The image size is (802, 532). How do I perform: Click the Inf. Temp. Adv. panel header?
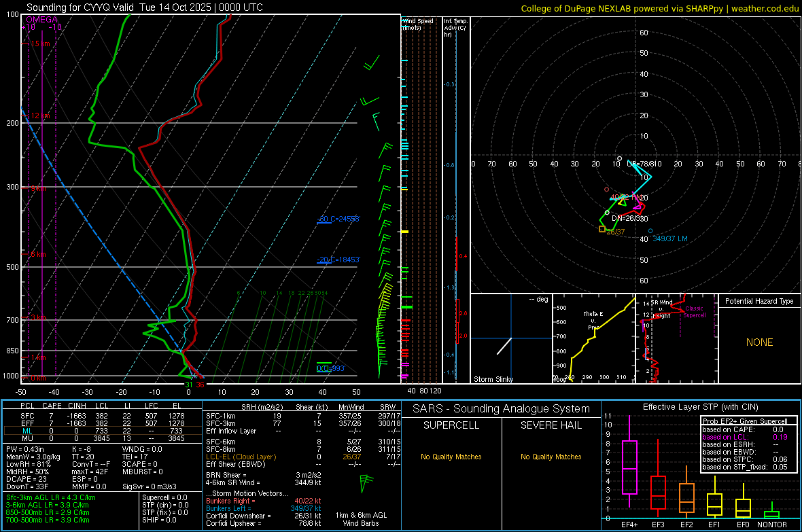pyautogui.click(x=455, y=28)
